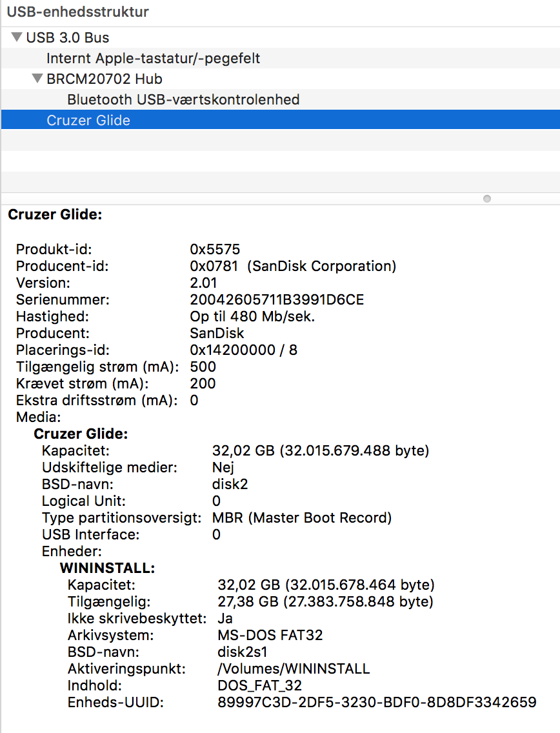Image resolution: width=560 pixels, height=733 pixels.
Task: Click the Producent value SanDisk
Action: [216, 334]
